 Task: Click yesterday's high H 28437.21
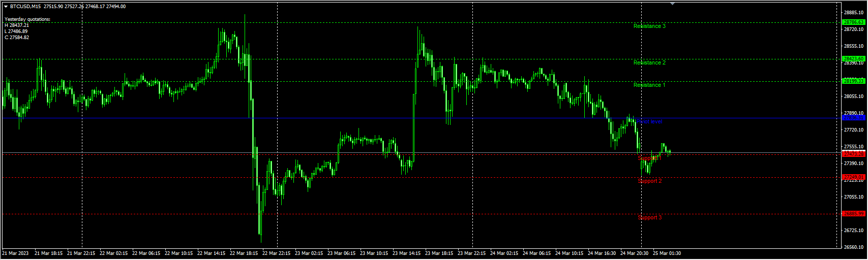tap(17, 25)
